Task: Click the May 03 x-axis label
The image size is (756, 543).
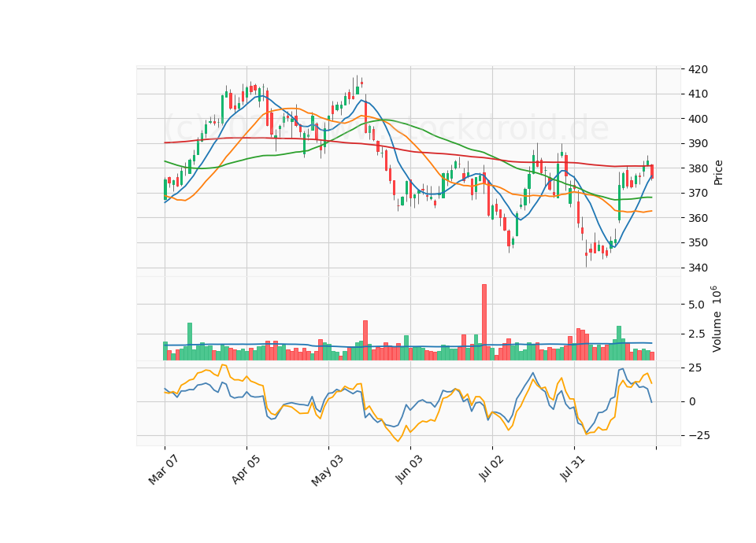Action: 328,471
